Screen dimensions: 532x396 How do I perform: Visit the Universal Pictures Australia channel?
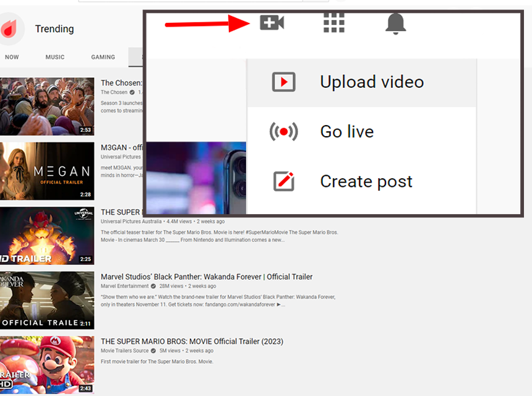[x=131, y=222]
